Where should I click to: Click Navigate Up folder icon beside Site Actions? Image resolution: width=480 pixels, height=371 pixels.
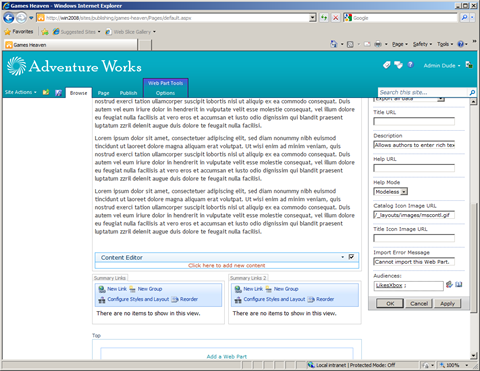(x=46, y=92)
